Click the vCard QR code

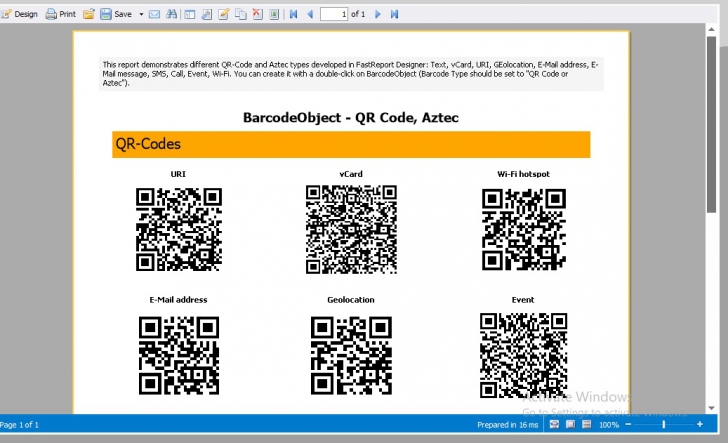351,229
